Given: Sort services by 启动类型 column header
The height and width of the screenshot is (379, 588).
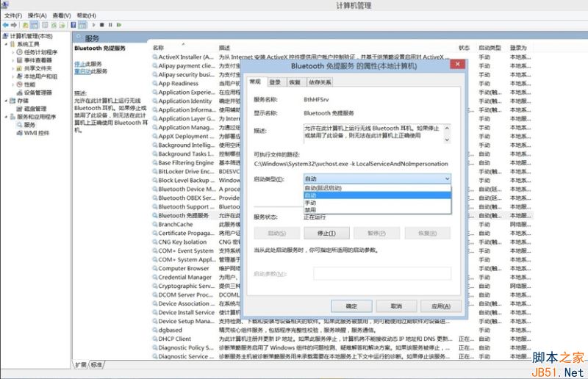Looking at the screenshot, I should pos(490,48).
